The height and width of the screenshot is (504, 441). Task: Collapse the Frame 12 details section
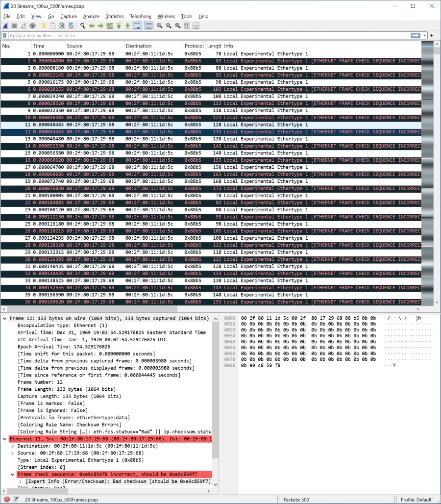5,319
